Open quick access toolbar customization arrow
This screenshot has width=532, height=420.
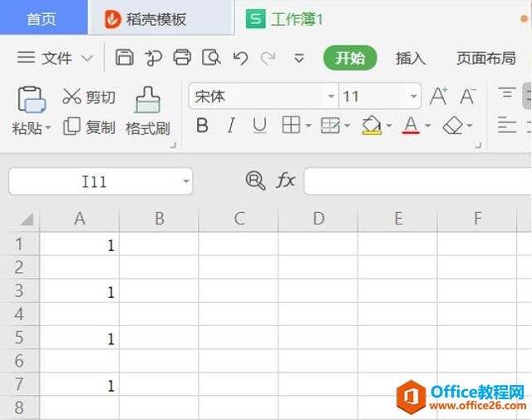[x=298, y=58]
